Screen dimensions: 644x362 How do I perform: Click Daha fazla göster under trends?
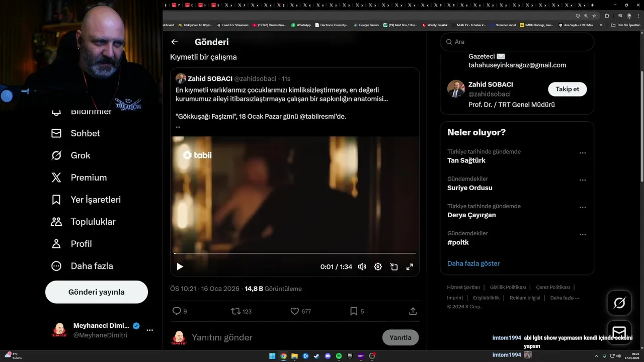473,263
